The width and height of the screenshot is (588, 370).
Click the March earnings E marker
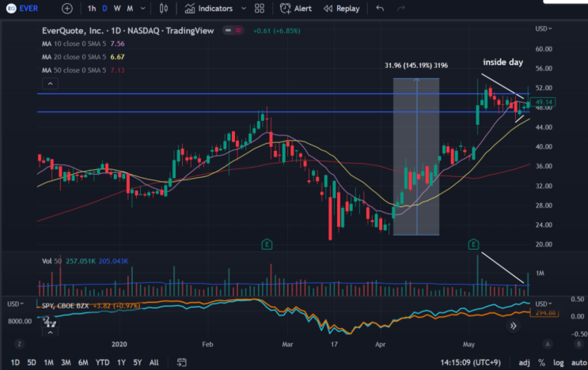click(x=267, y=245)
